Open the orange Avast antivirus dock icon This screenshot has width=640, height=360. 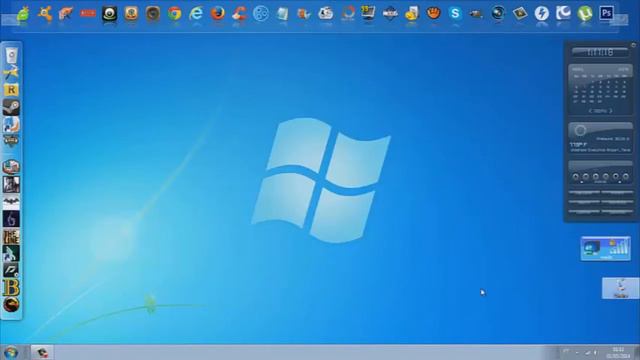[44, 13]
